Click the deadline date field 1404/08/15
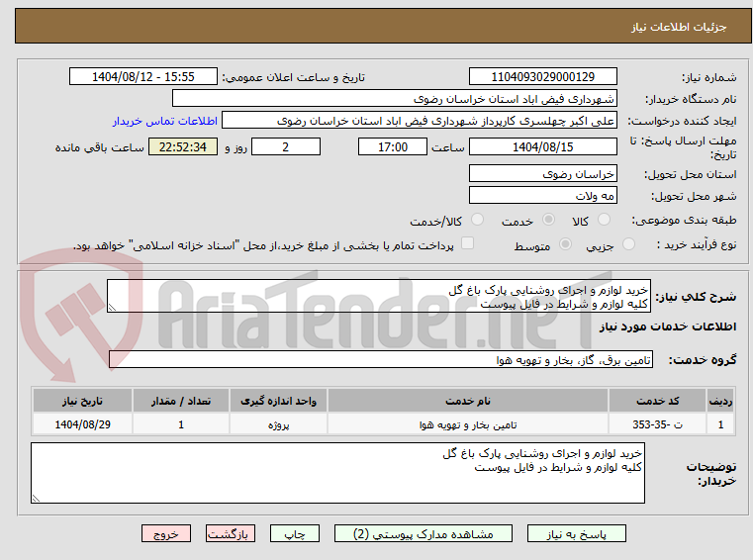 [x=542, y=146]
